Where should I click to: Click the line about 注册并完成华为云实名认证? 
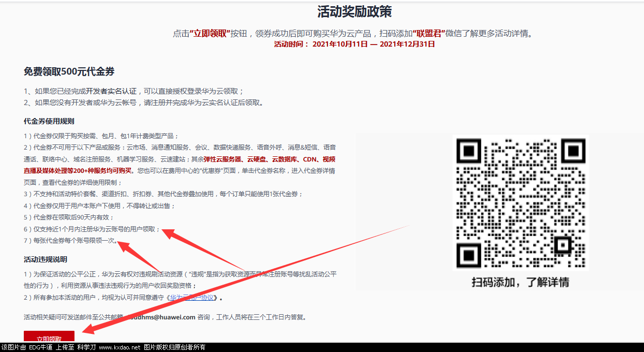tap(143, 102)
